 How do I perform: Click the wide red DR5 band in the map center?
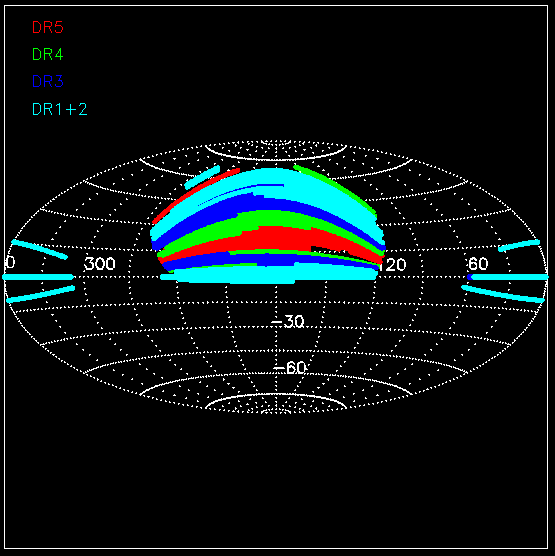point(270,239)
